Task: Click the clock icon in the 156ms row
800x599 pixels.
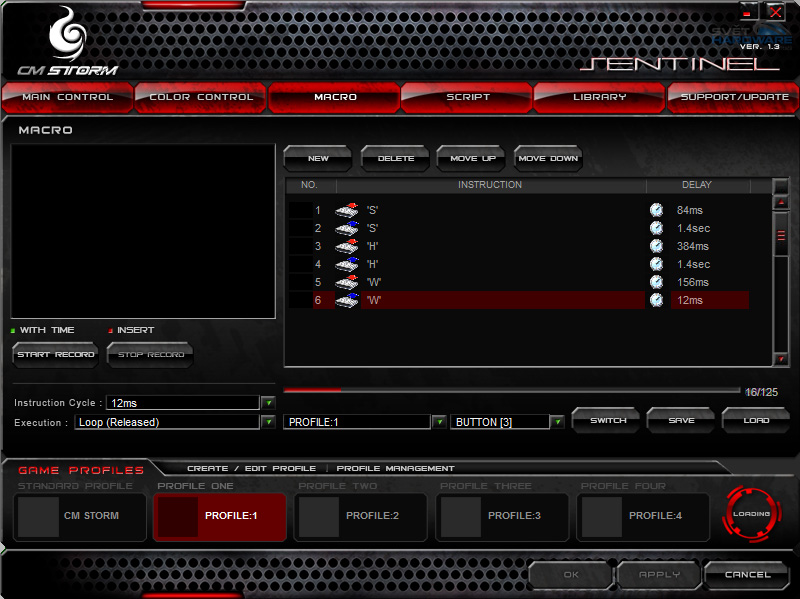Action: point(656,282)
